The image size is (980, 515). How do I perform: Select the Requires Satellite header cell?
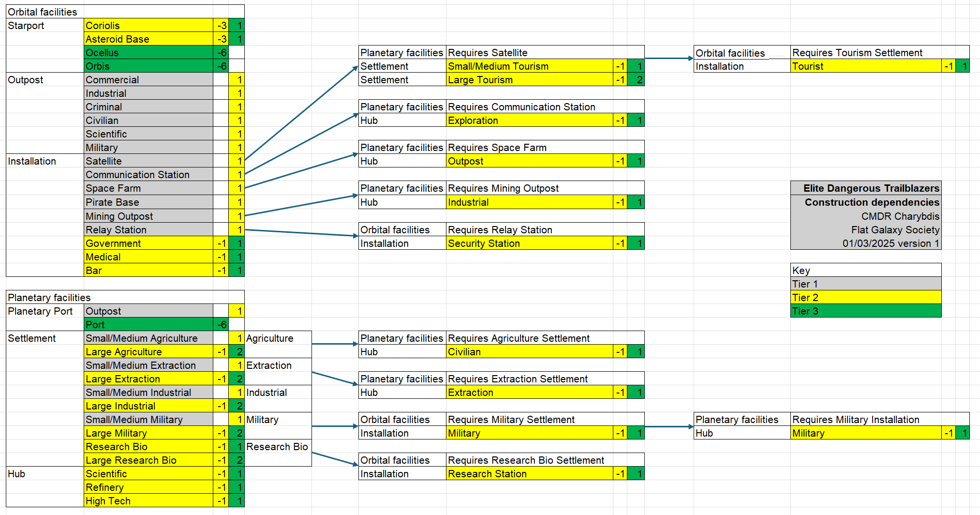[x=545, y=52]
